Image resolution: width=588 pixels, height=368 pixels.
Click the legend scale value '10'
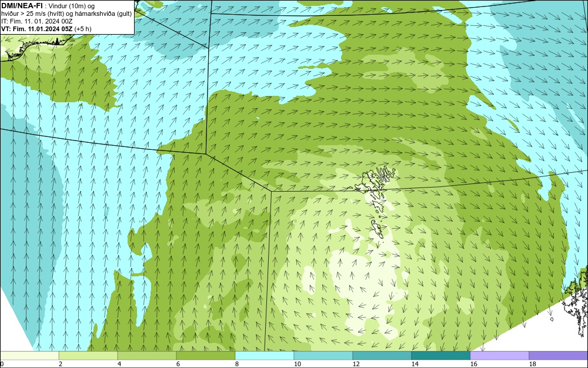pyautogui.click(x=298, y=364)
